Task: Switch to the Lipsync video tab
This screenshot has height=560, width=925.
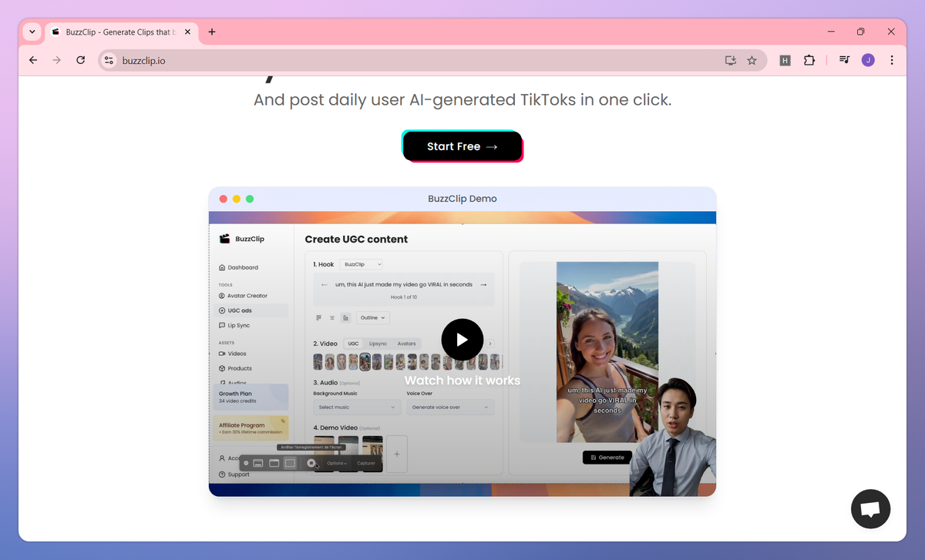Action: (378, 344)
